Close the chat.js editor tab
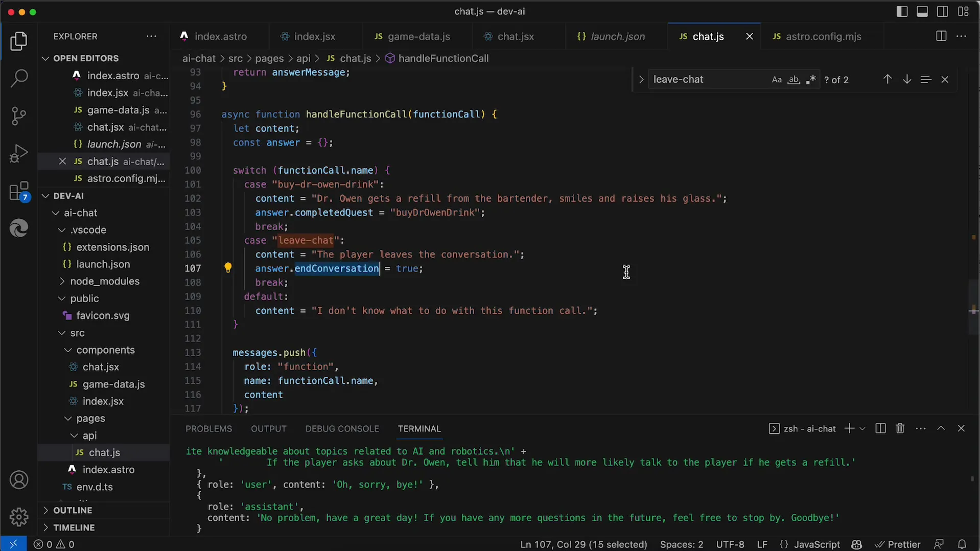Image resolution: width=980 pixels, height=551 pixels. click(749, 36)
